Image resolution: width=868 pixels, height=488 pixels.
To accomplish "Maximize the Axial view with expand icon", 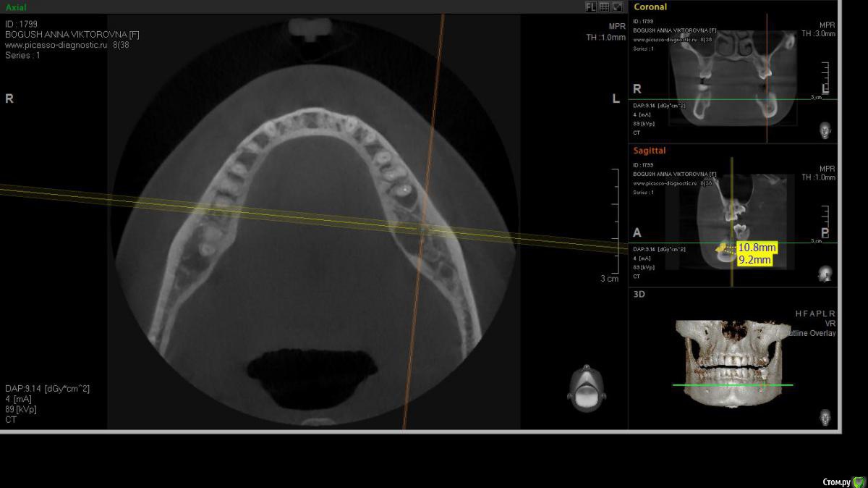I will [x=617, y=7].
